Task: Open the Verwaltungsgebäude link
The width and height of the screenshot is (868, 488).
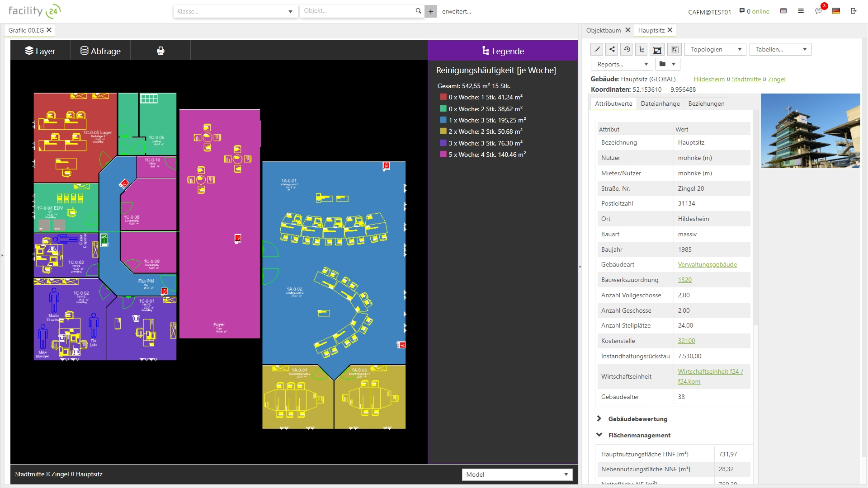Action: click(707, 264)
